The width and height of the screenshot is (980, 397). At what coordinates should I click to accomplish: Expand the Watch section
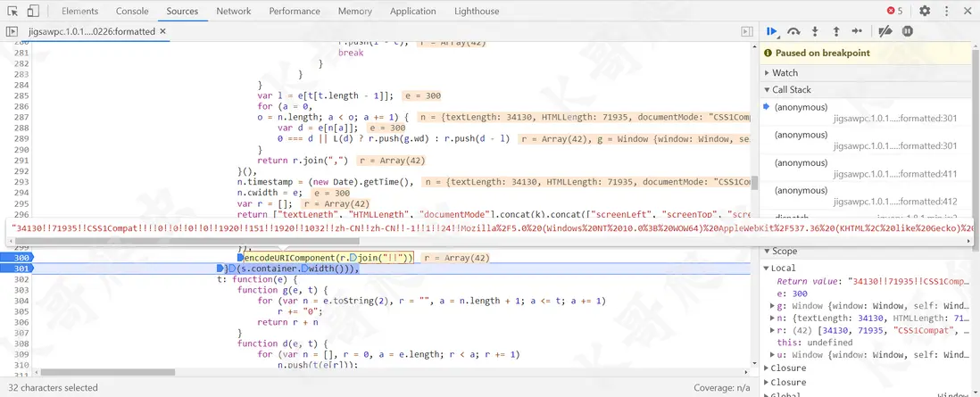(x=785, y=73)
